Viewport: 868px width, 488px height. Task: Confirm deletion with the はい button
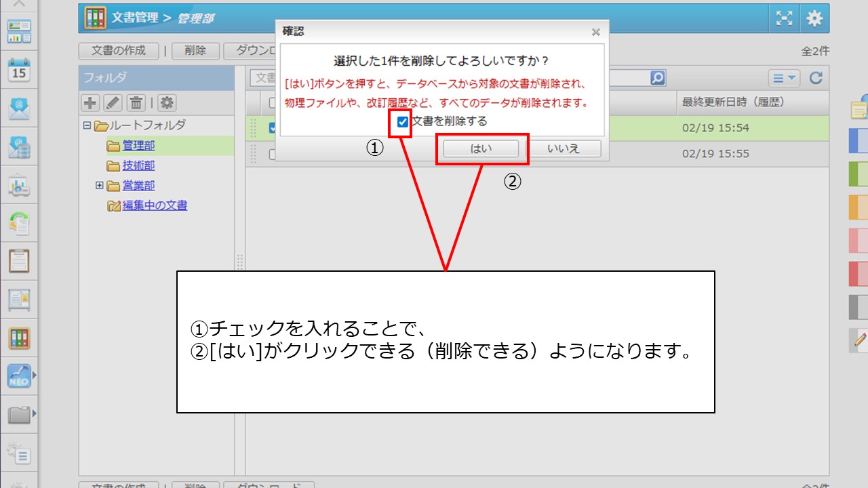coord(481,148)
